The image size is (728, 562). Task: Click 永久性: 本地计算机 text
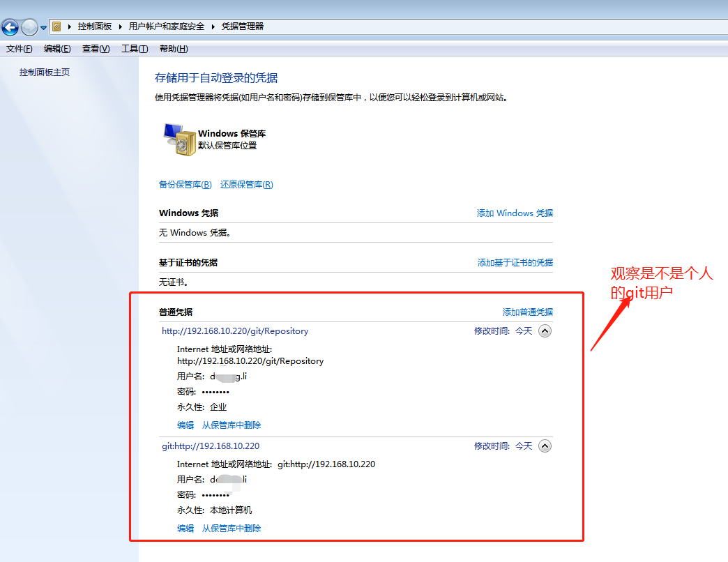click(x=215, y=510)
